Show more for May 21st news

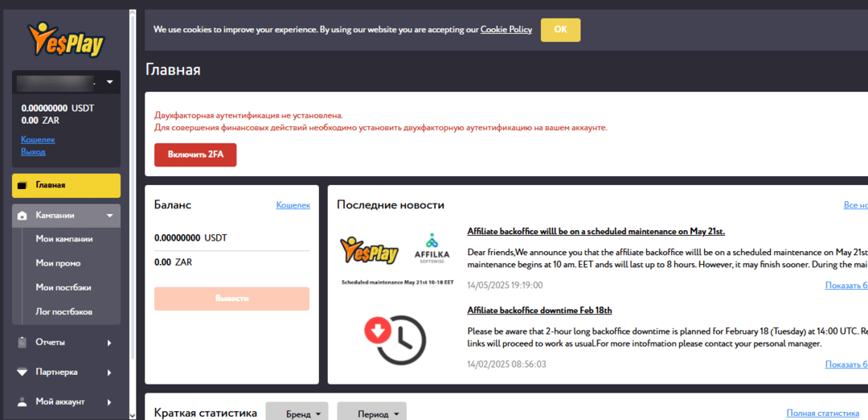point(846,286)
